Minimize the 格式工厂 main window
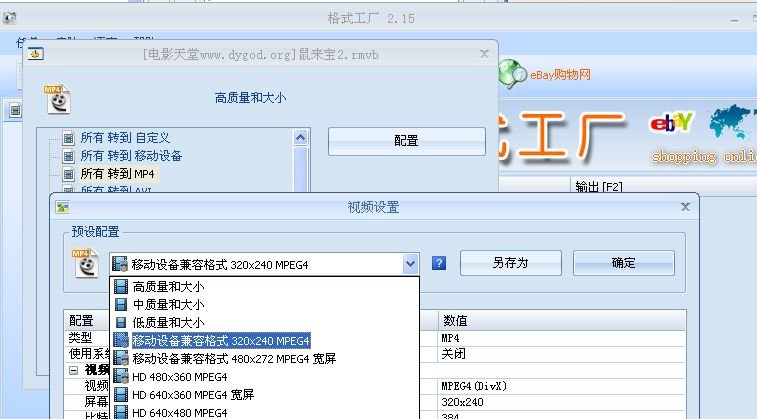The width and height of the screenshot is (757, 419). pos(734,20)
